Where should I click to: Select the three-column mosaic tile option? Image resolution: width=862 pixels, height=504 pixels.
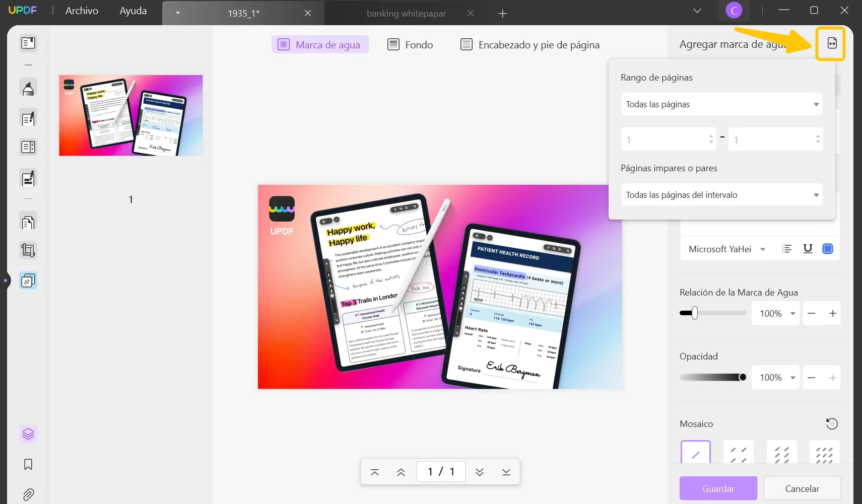pos(782,453)
